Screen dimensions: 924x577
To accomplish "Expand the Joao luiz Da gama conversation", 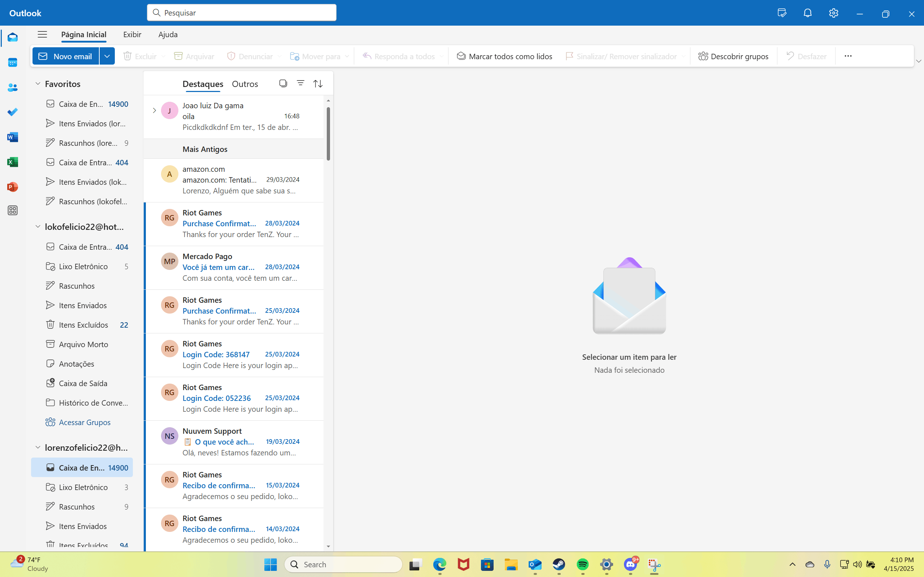I will pos(154,111).
